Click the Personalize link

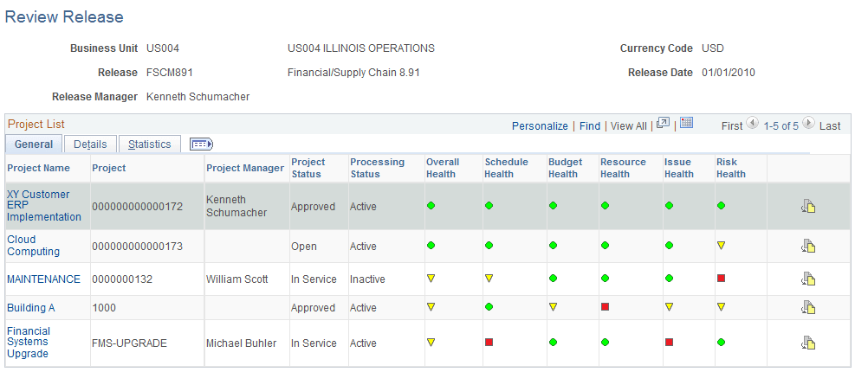540,126
